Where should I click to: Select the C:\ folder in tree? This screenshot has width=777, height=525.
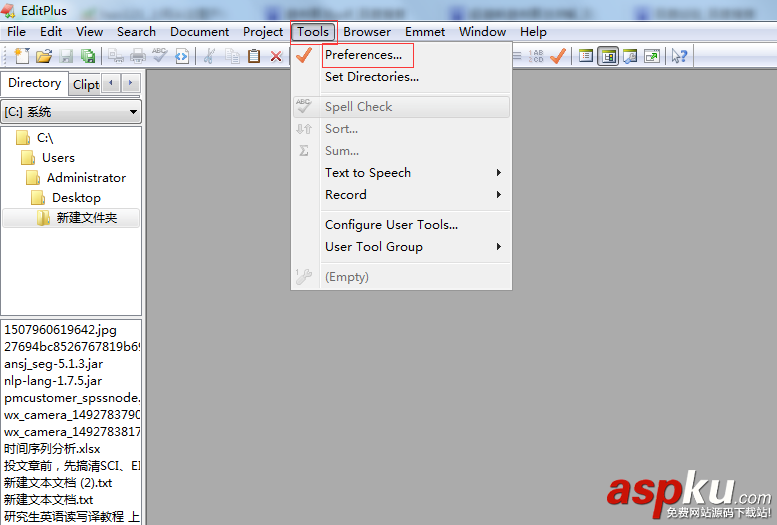coord(45,138)
